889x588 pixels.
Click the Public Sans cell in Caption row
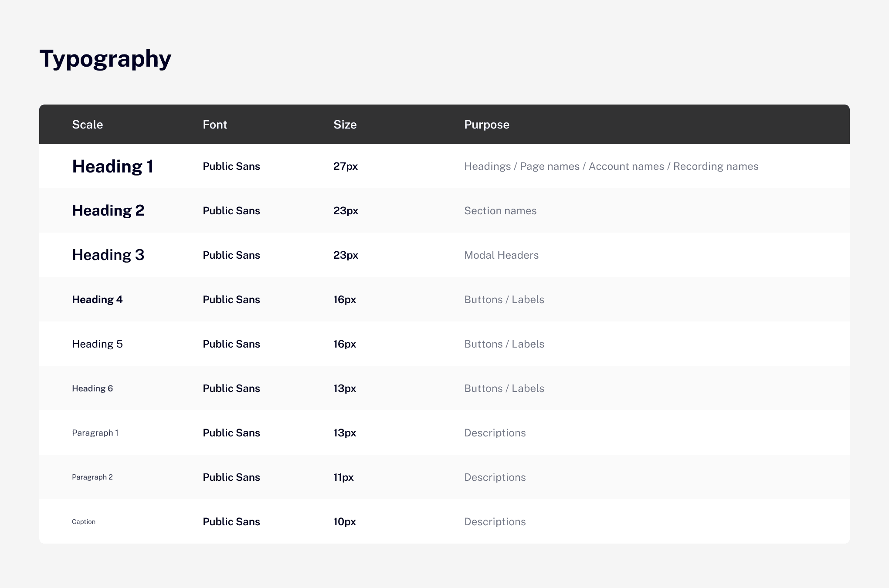pos(231,522)
